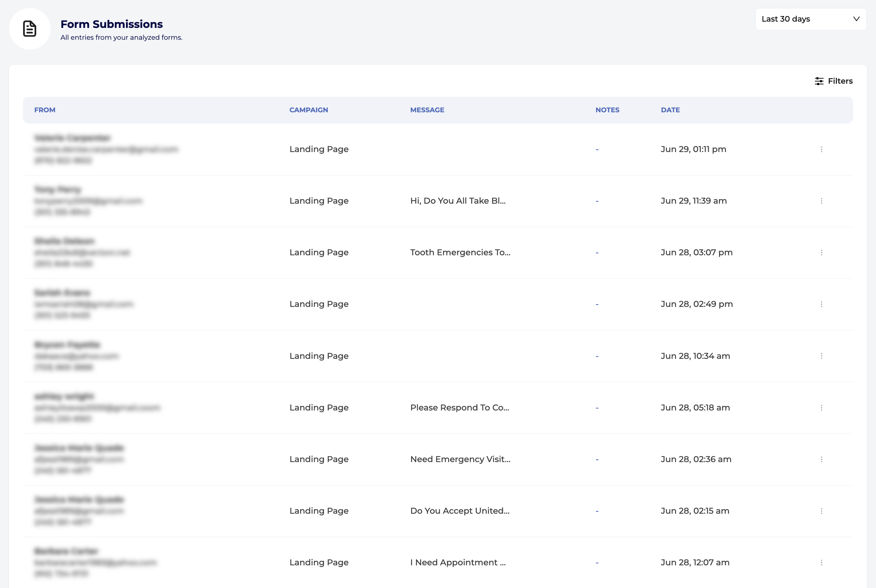Open the Filters panel
The height and width of the screenshot is (588, 876).
834,81
